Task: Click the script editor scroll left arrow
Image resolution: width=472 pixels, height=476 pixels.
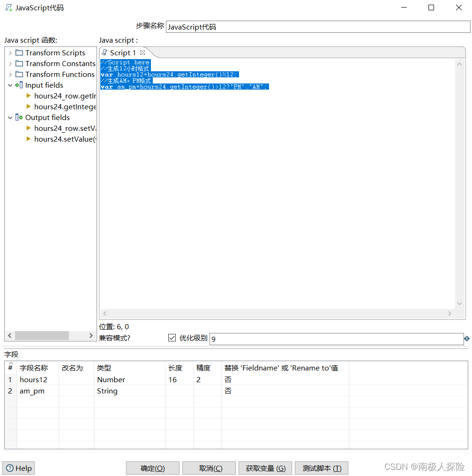Action: coord(105,314)
